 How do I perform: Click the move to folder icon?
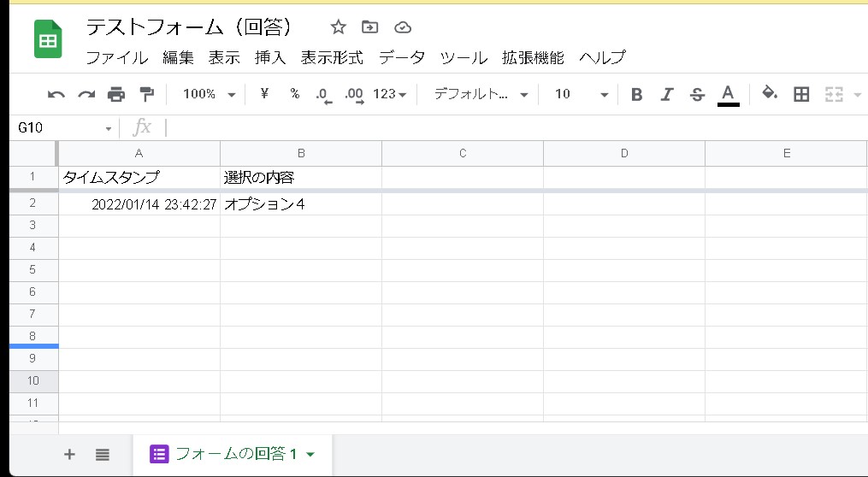point(369,27)
